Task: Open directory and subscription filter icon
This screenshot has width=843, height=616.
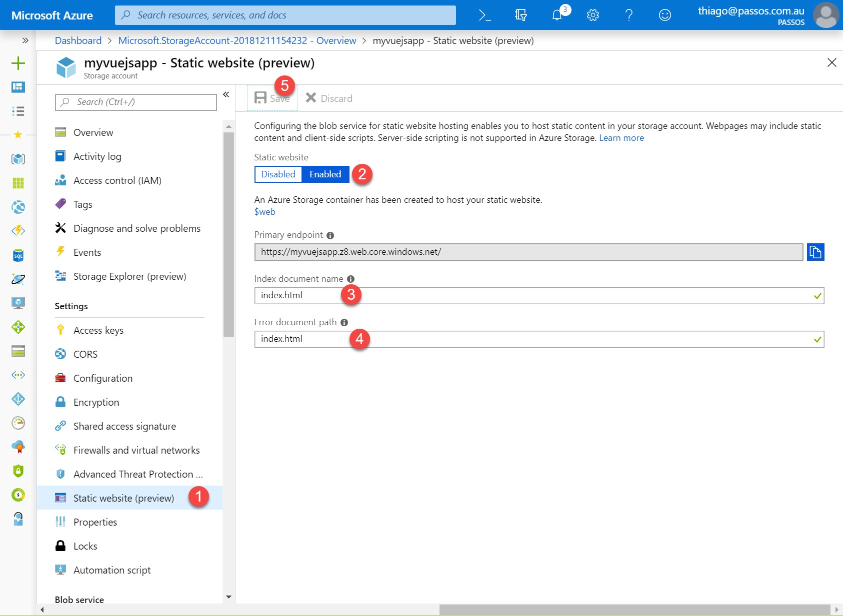Action: click(520, 15)
